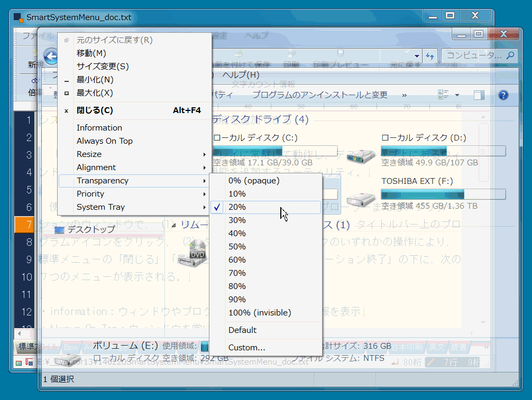This screenshot has width=532, height=400.
Task: Set transparency to 60%
Action: click(265, 259)
